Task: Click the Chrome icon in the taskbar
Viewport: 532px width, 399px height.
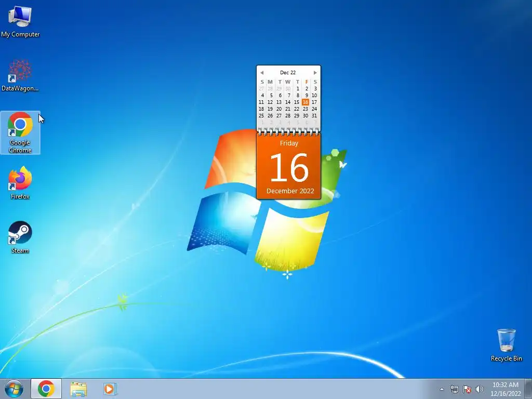Action: 46,389
